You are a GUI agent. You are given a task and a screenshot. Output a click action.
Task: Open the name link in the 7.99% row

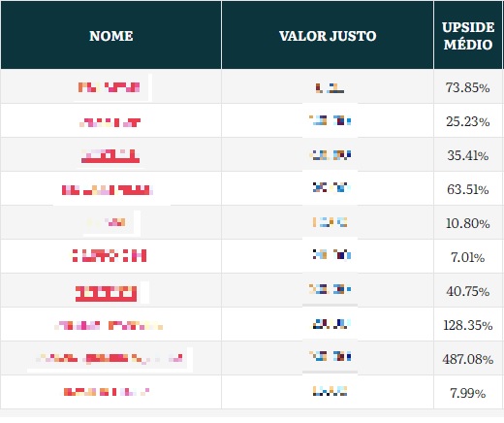tap(107, 392)
